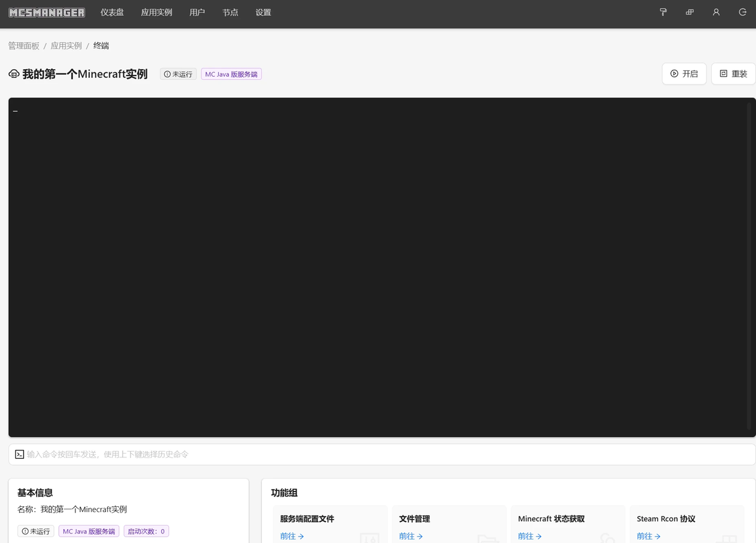This screenshot has height=543, width=756.
Task: Click the paint roller theme icon
Action: [x=663, y=12]
